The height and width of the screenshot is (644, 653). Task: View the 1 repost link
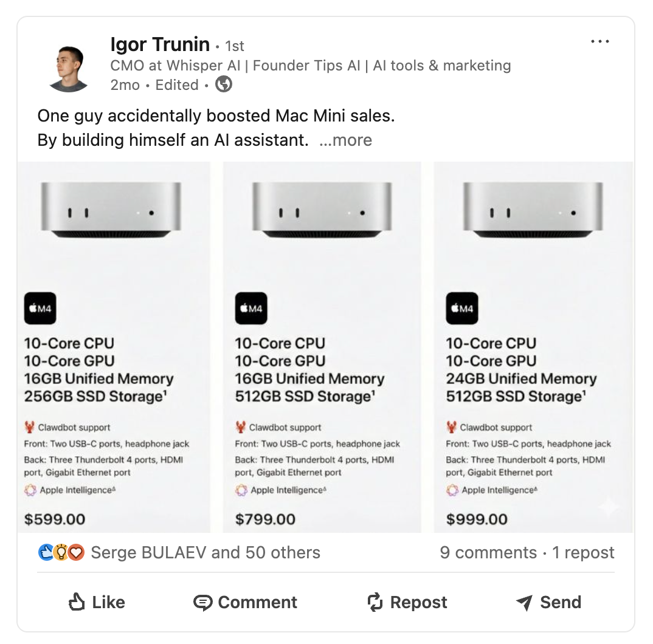pos(583,552)
